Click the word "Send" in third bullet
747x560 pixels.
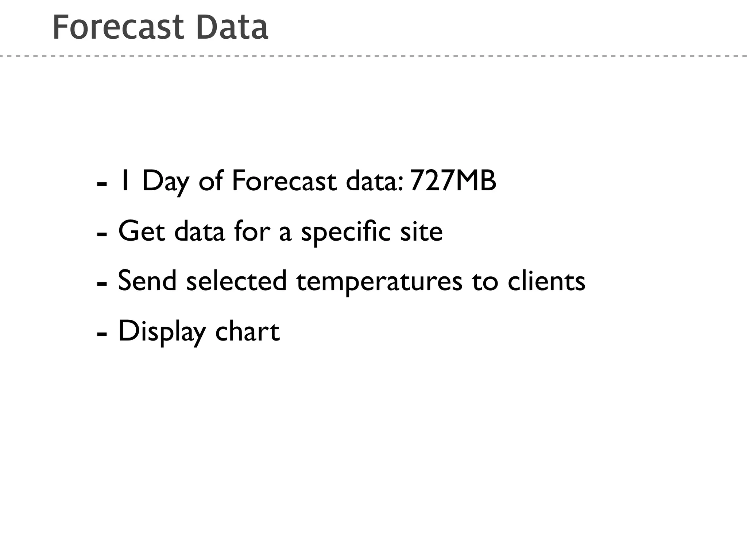coord(147,281)
